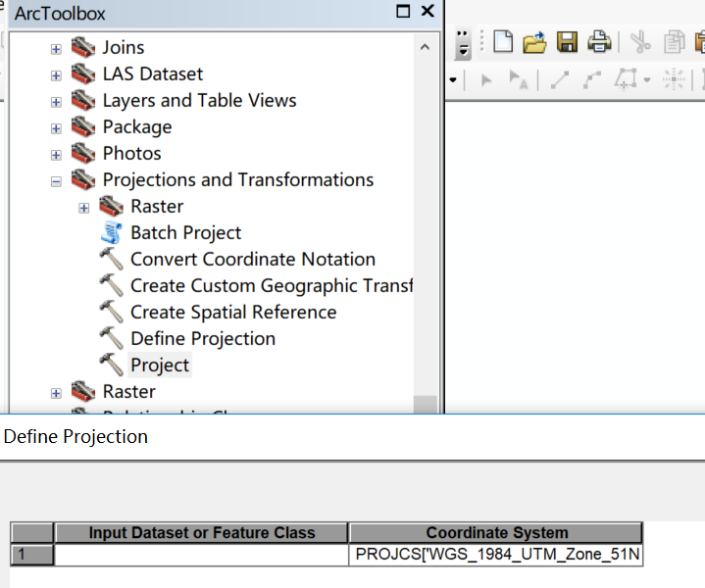Select the End Point Arc Segment tool
The height and width of the screenshot is (588, 705).
tap(592, 80)
